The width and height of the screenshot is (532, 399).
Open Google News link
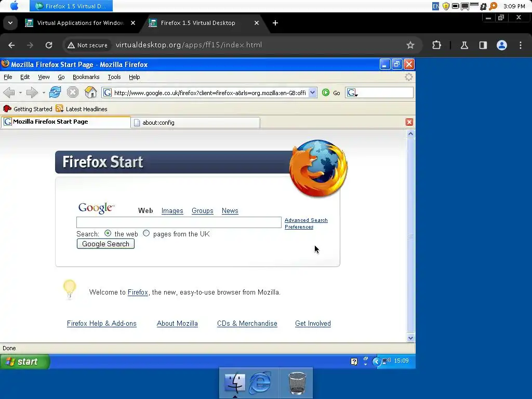[230, 211]
